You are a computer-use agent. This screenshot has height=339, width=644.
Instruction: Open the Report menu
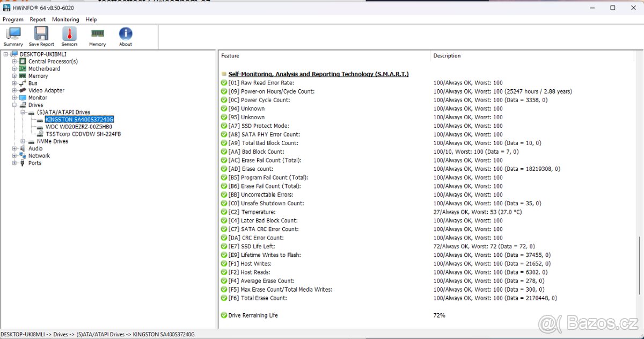point(38,19)
